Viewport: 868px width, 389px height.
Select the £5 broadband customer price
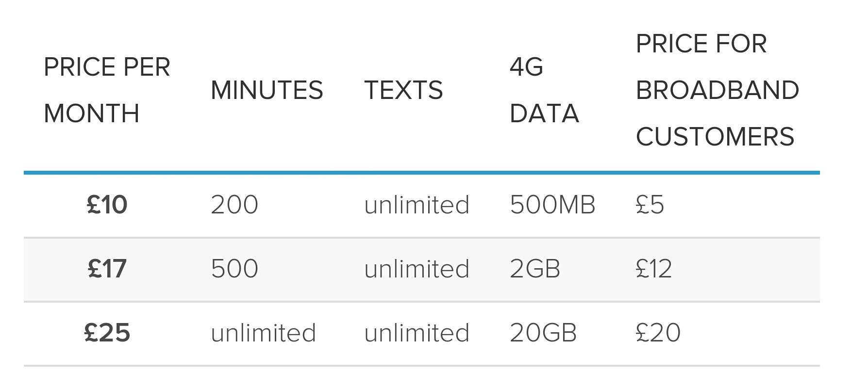pyautogui.click(x=650, y=205)
